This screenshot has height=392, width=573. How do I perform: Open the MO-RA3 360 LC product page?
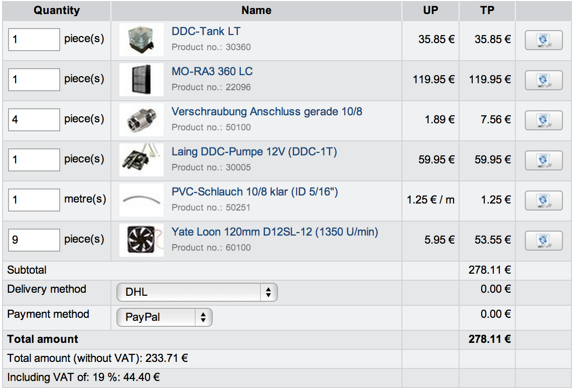pos(212,72)
